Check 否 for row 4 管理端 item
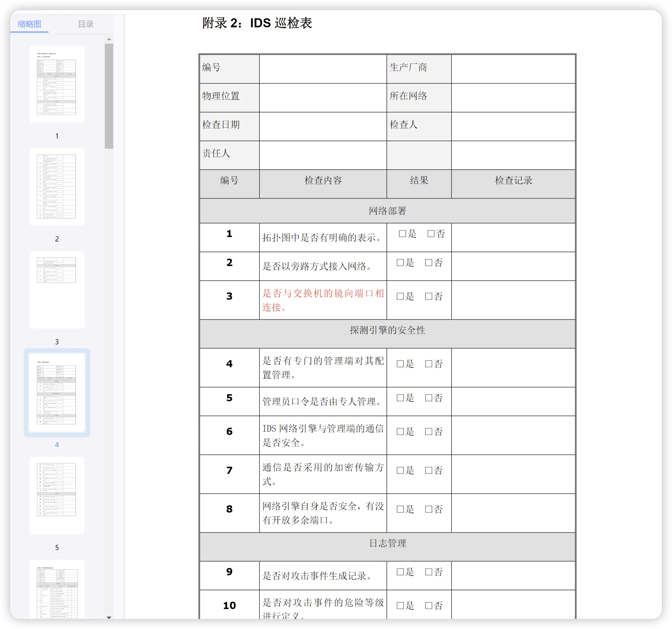 pos(429,364)
